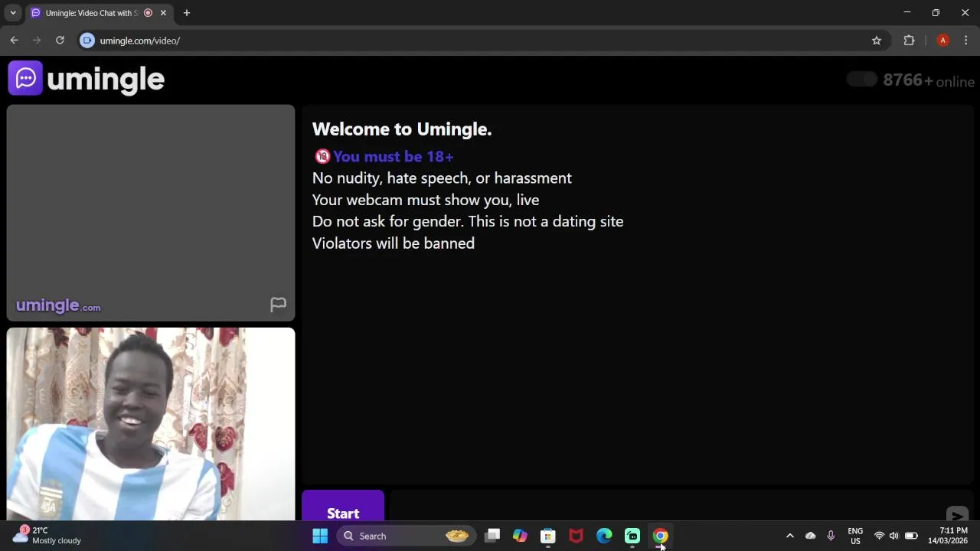This screenshot has height=551, width=980.
Task: Open the green robot app in taskbar
Action: [632, 536]
